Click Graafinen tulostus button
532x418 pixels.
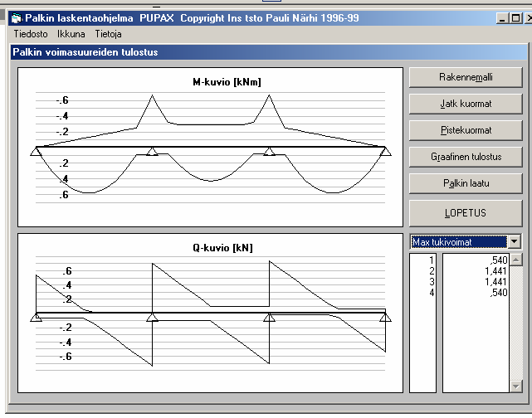pos(466,157)
